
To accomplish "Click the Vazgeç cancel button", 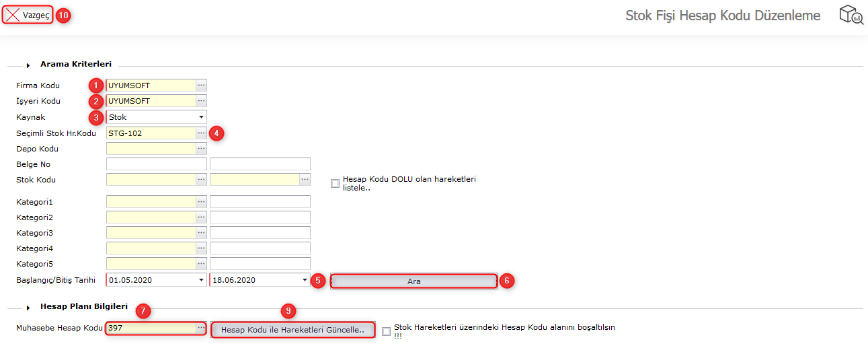I will pyautogui.click(x=28, y=15).
